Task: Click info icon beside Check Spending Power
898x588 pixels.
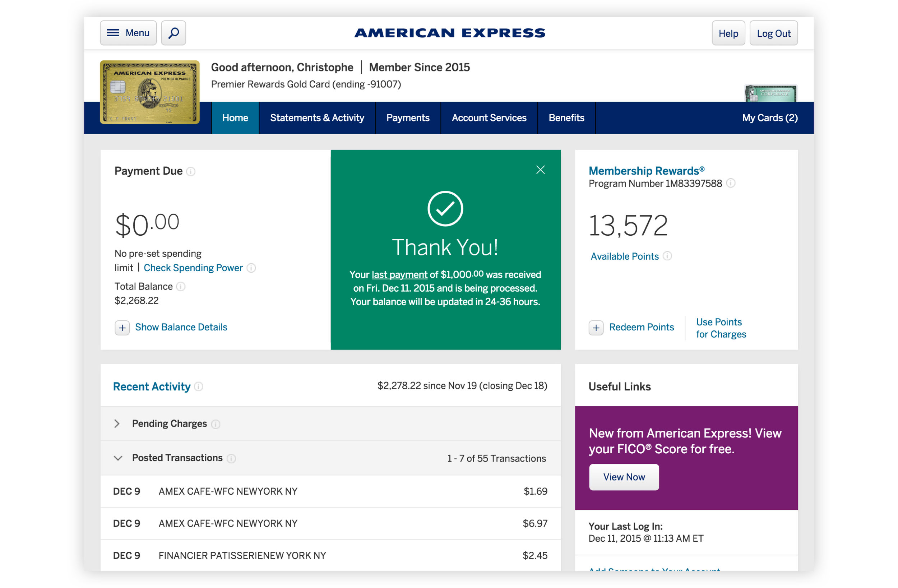Action: pos(251,268)
